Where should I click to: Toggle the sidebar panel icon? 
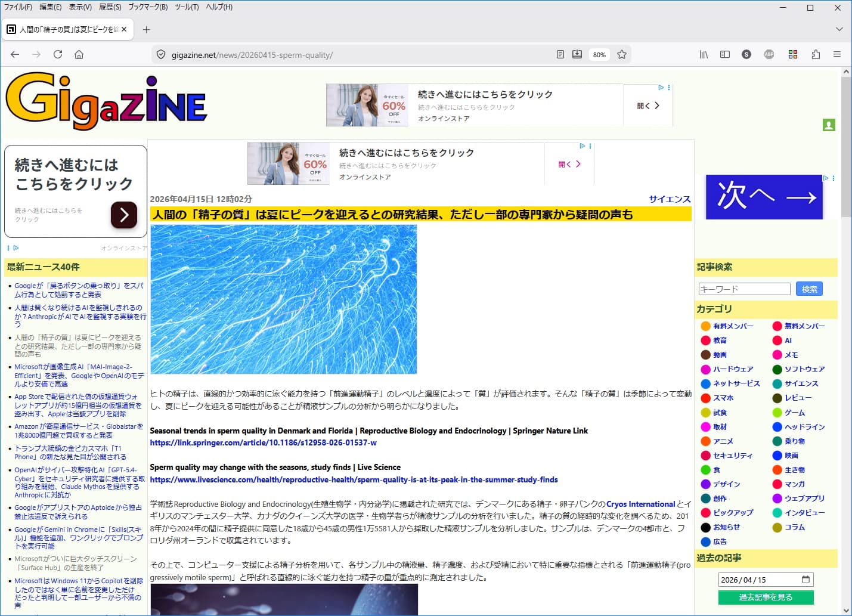[x=725, y=54]
